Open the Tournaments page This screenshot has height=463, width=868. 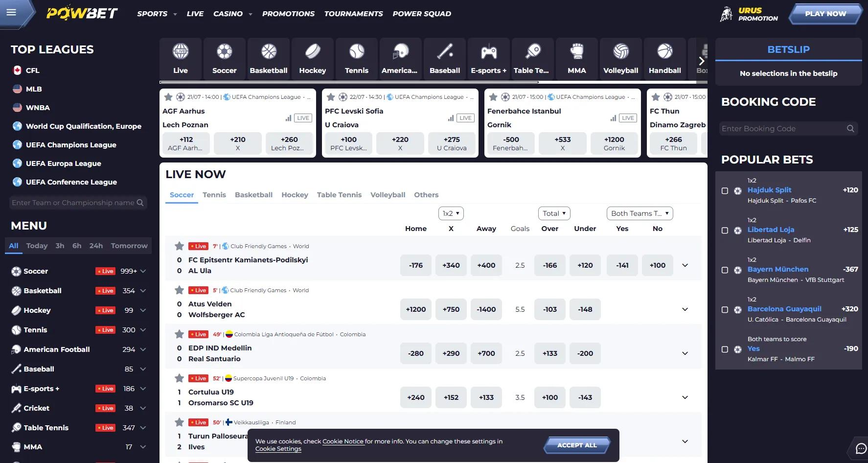(x=353, y=14)
